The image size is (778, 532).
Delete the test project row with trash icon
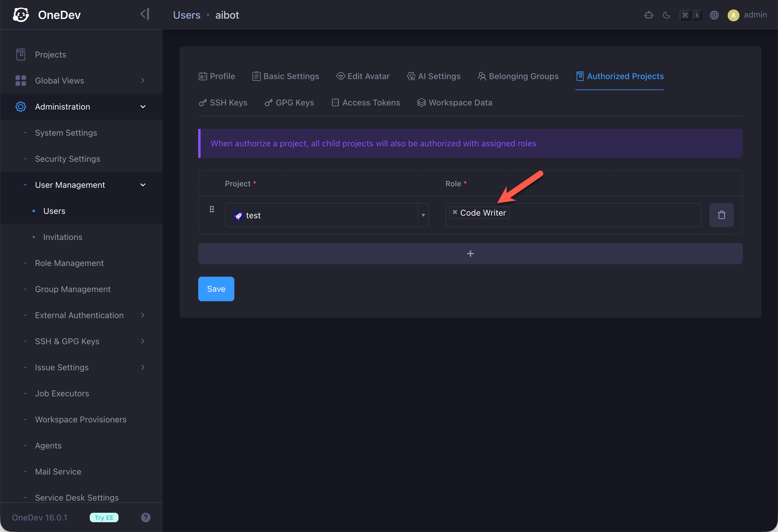click(x=721, y=215)
